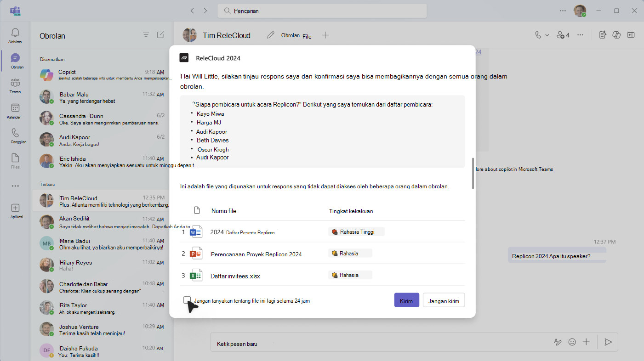Image resolution: width=644 pixels, height=361 pixels.
Task: Open emoji picker in message box
Action: click(572, 342)
